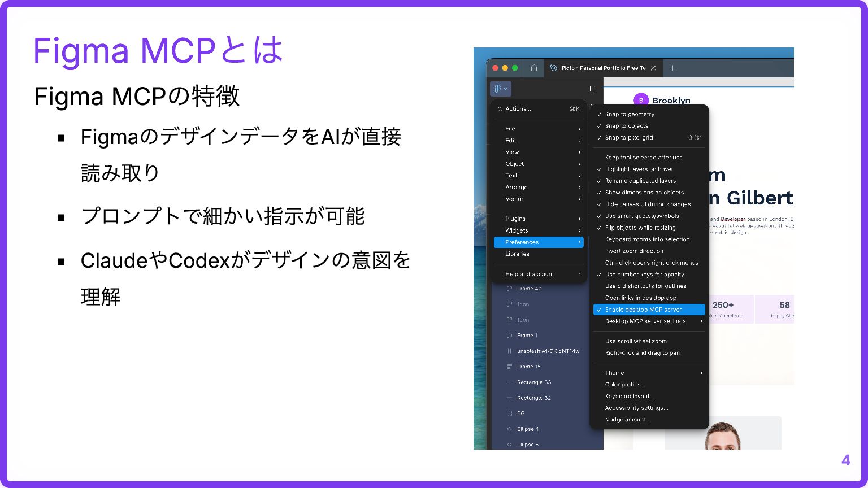
Task: Enable Ctrl+click opens right click menus
Action: click(649, 263)
